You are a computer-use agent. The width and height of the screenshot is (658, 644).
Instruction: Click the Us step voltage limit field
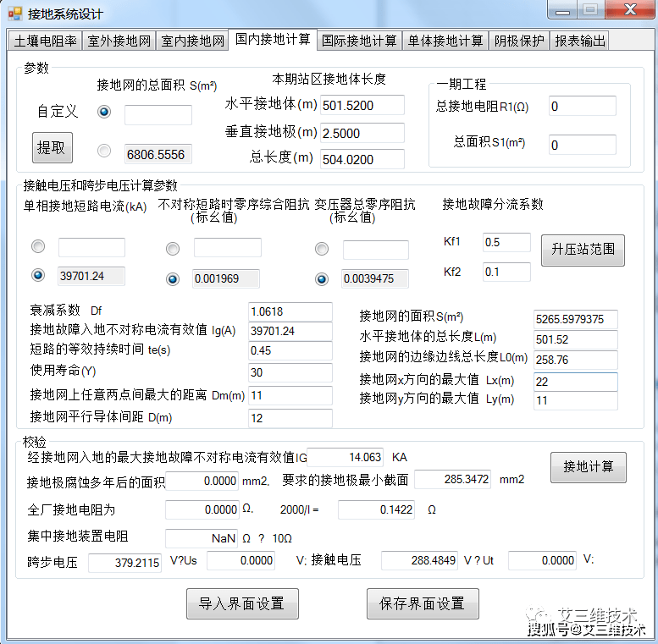tap(241, 560)
